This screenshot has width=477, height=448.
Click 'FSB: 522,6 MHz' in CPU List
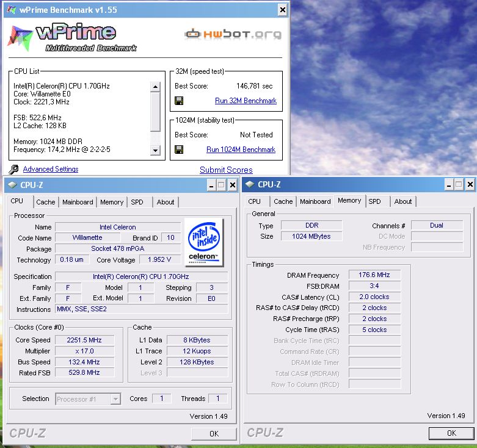[37, 118]
